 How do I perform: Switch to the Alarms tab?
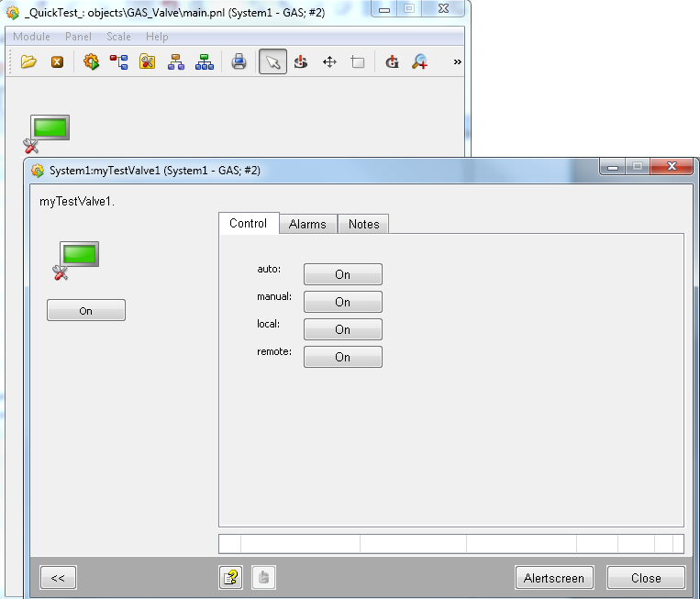[307, 224]
